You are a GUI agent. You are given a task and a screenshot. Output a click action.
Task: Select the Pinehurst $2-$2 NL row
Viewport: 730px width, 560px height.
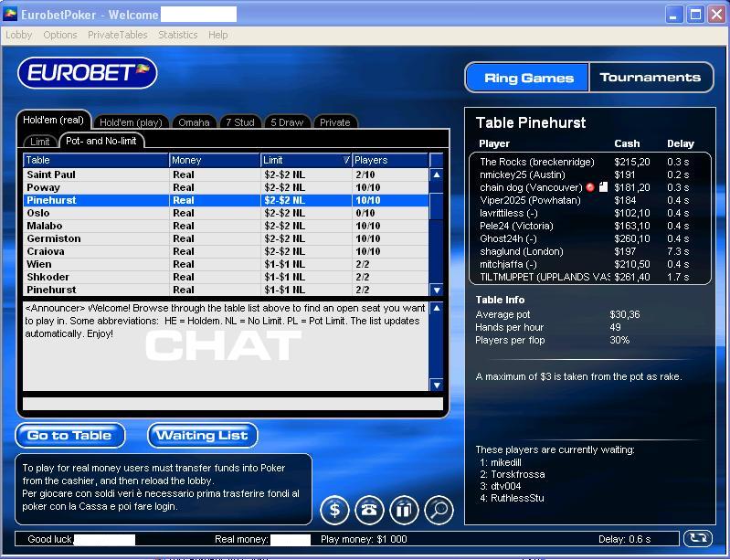[x=226, y=200]
